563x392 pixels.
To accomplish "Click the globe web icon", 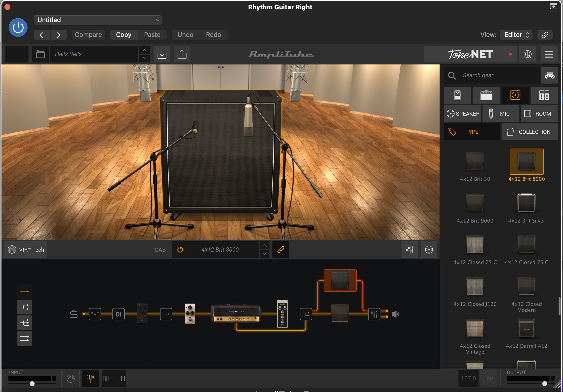I will click(527, 54).
